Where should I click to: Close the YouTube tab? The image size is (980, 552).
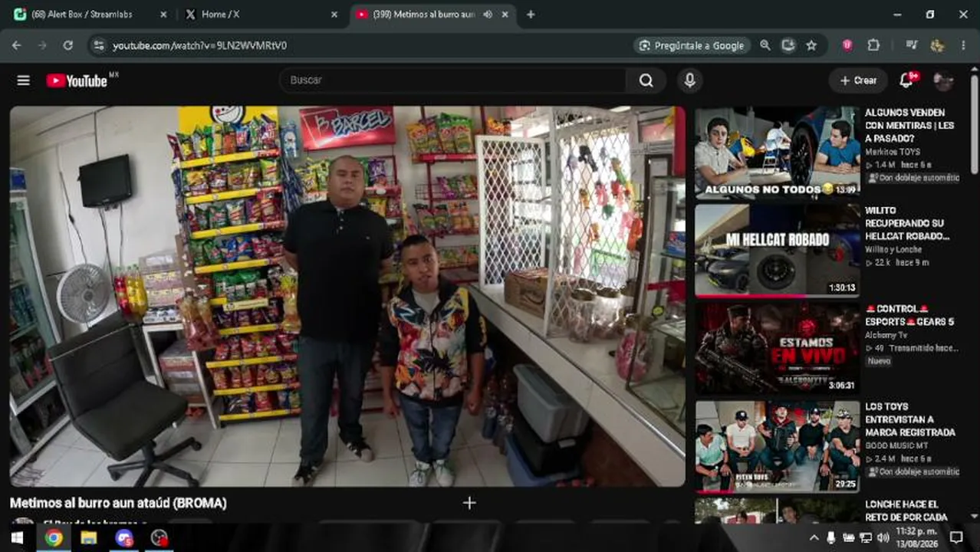click(x=505, y=15)
